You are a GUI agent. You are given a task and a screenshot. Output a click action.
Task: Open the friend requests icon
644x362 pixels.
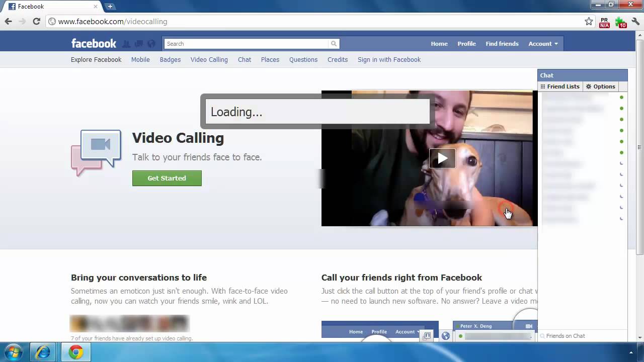click(126, 44)
